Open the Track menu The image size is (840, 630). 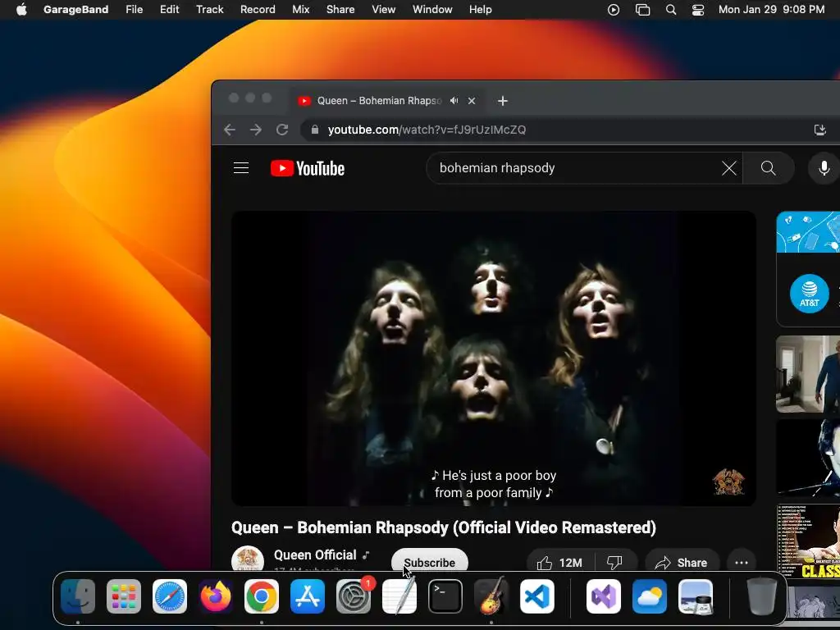(209, 9)
